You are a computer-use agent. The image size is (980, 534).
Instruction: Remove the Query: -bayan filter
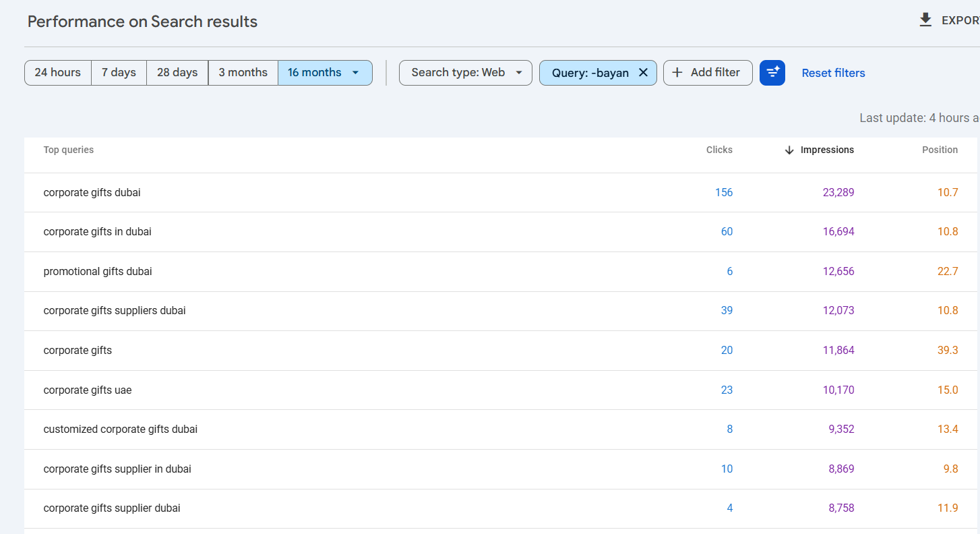coord(643,73)
